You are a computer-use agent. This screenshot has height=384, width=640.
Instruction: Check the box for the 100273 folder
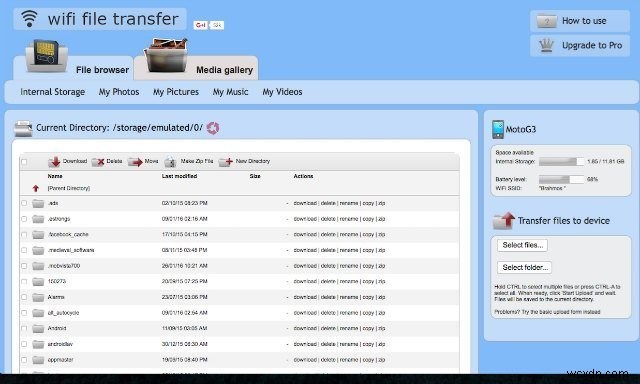tap(24, 282)
